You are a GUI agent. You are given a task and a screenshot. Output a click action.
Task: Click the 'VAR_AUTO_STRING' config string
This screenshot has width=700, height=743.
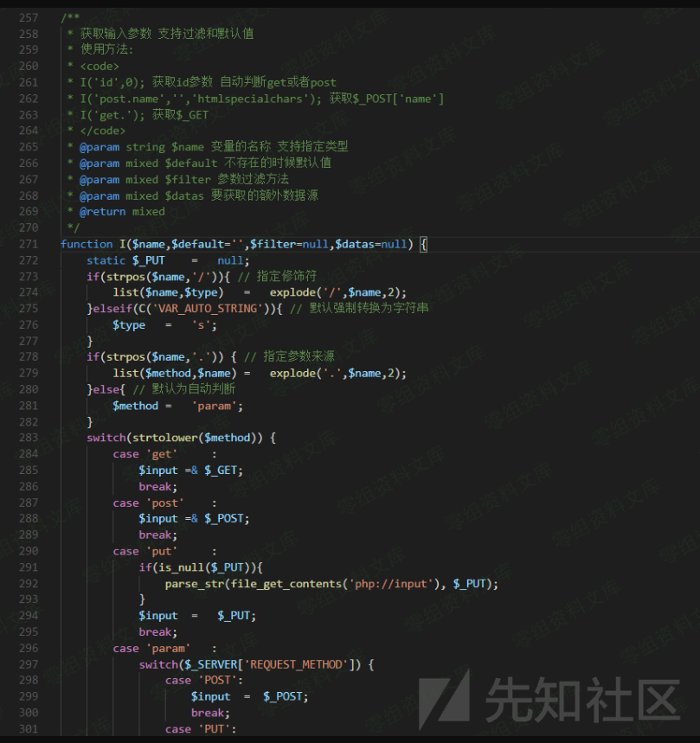coord(207,309)
